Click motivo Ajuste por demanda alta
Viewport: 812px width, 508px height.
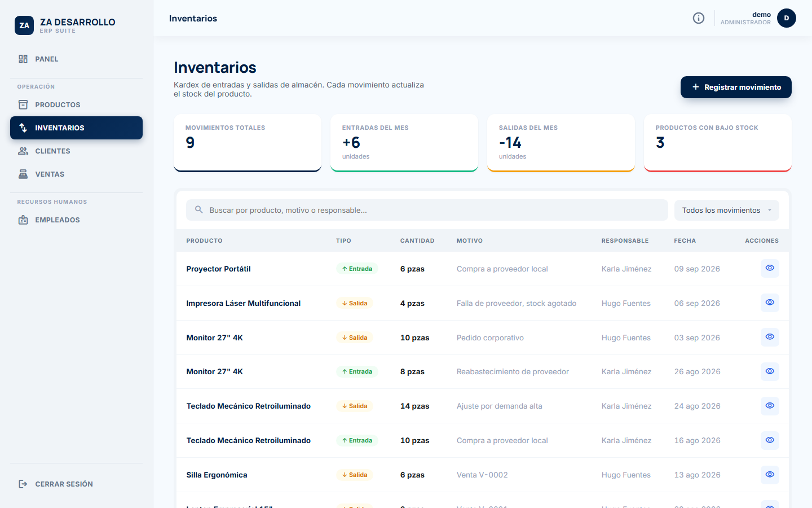coord(499,406)
